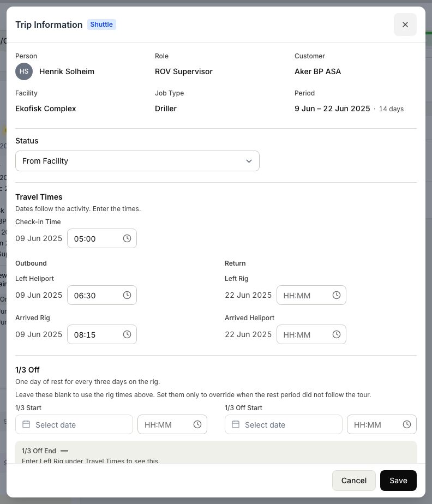Open clock picker for Check-in Time
The image size is (432, 504).
click(x=127, y=238)
